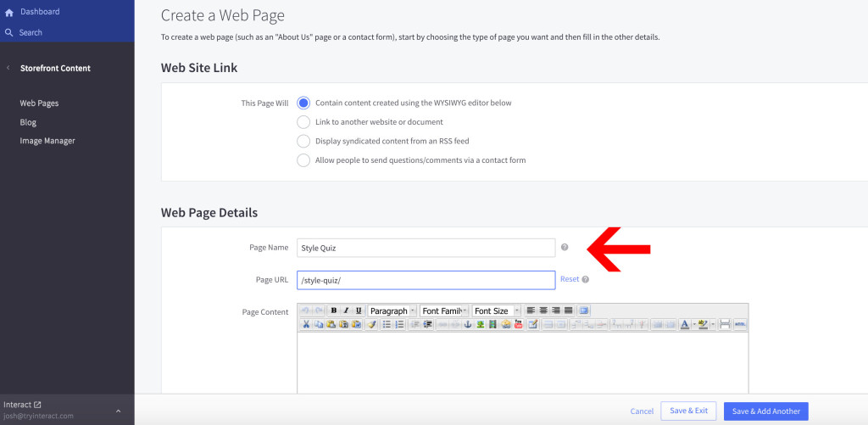Click the help icon next to Reset
This screenshot has width=868, height=425.
click(585, 279)
